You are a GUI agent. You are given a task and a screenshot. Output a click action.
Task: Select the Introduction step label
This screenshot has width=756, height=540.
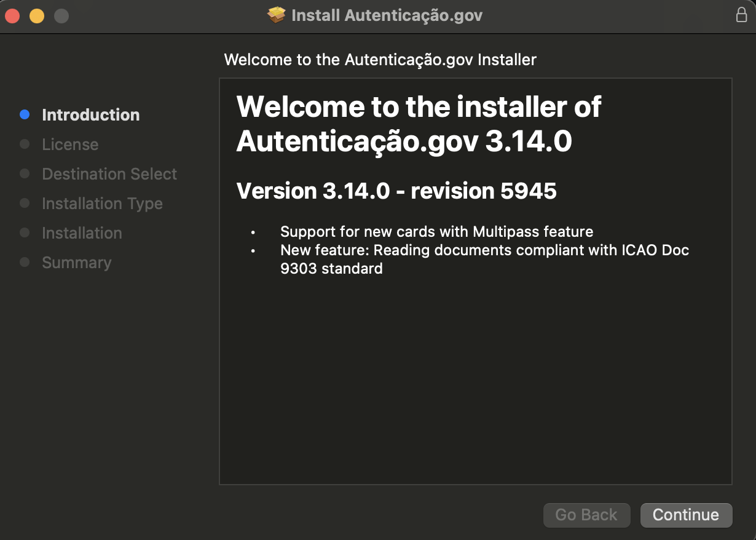[90, 115]
